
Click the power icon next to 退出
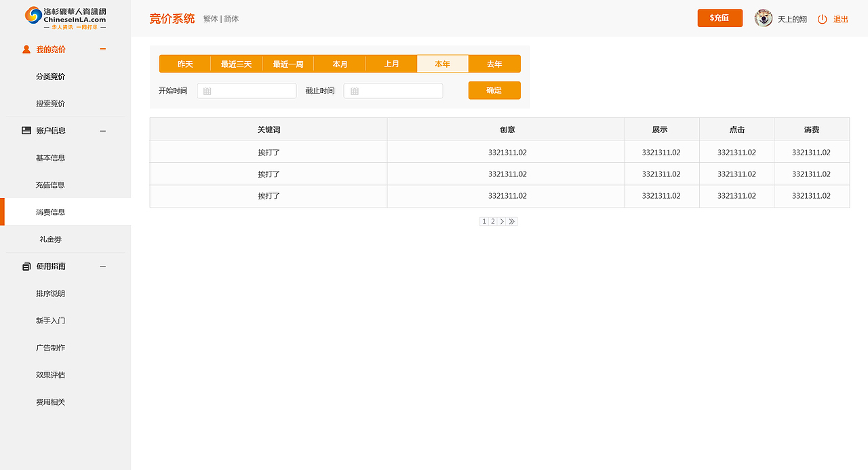click(822, 19)
